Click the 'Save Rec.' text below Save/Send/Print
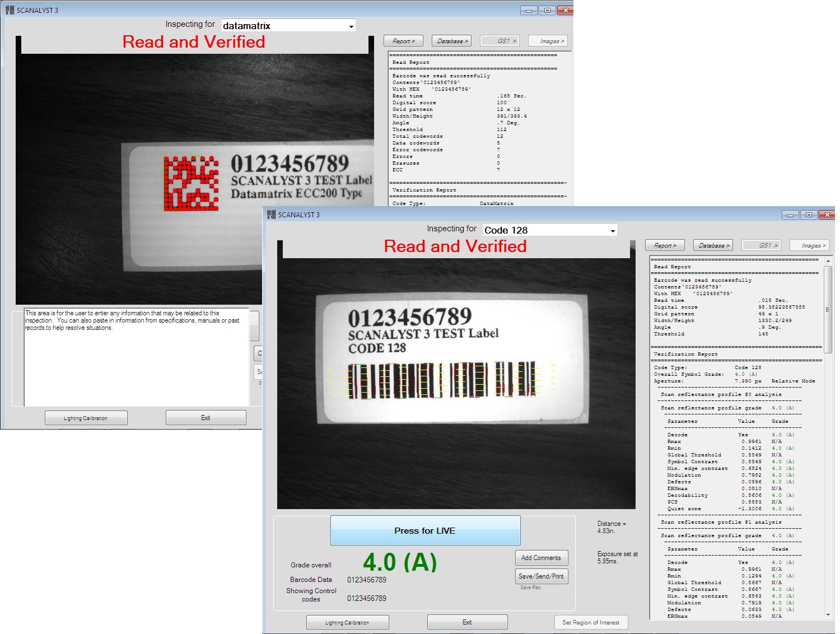840x634 pixels. 530,588
